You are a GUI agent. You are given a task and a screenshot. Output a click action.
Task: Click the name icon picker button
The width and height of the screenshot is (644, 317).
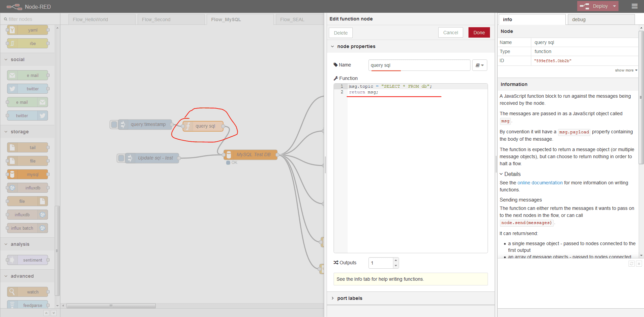[x=479, y=65]
